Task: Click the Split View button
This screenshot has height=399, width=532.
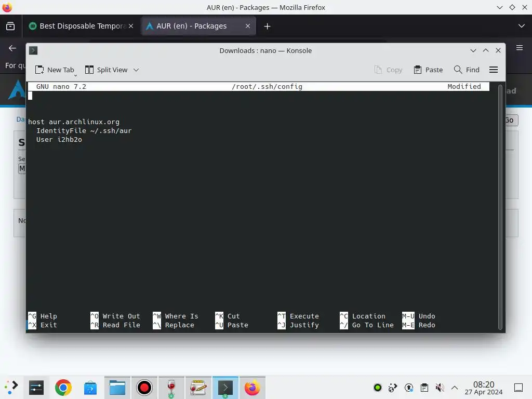Action: pos(106,70)
